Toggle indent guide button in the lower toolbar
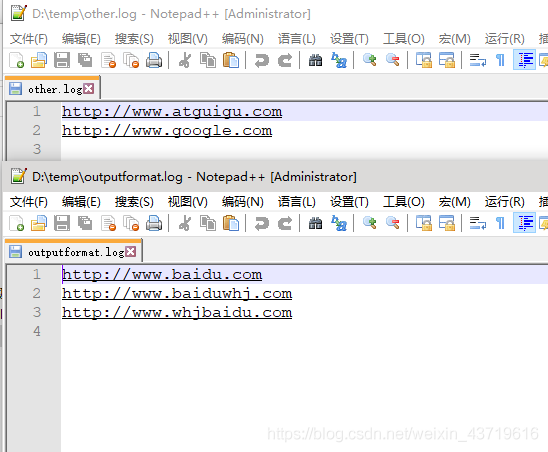 (x=524, y=223)
